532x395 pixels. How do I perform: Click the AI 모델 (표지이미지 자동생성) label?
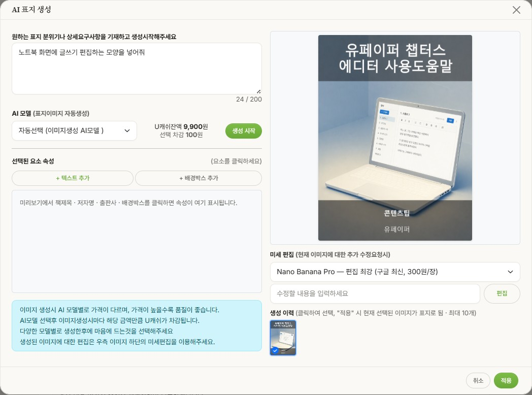click(x=51, y=113)
